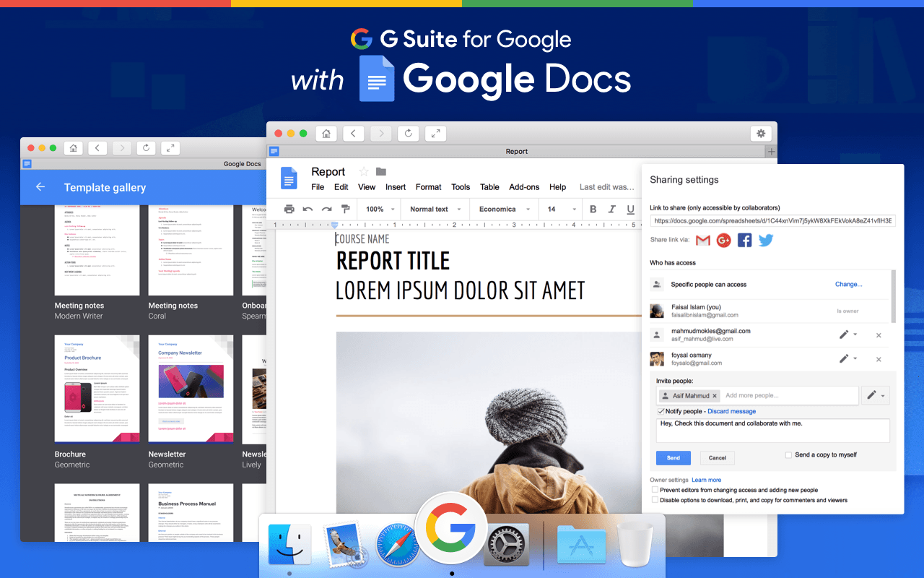924x578 pixels.
Task: Share link via Google Plus
Action: (724, 240)
